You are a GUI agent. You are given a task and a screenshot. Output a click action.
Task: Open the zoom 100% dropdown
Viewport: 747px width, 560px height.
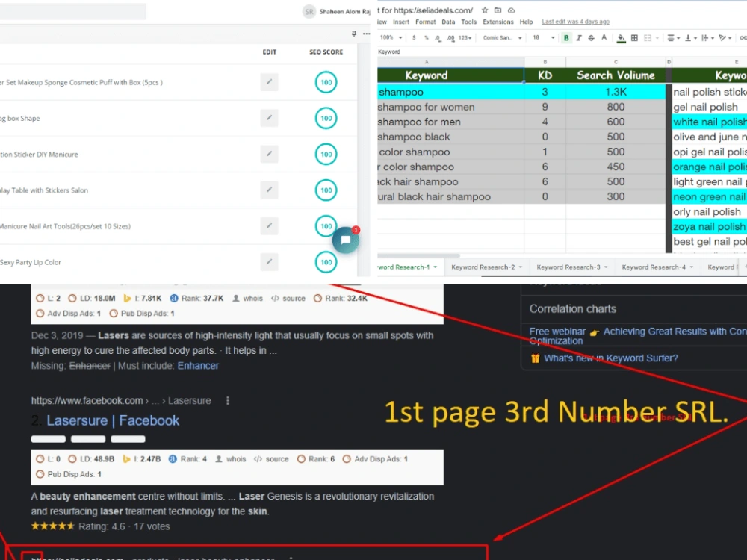[x=391, y=37]
